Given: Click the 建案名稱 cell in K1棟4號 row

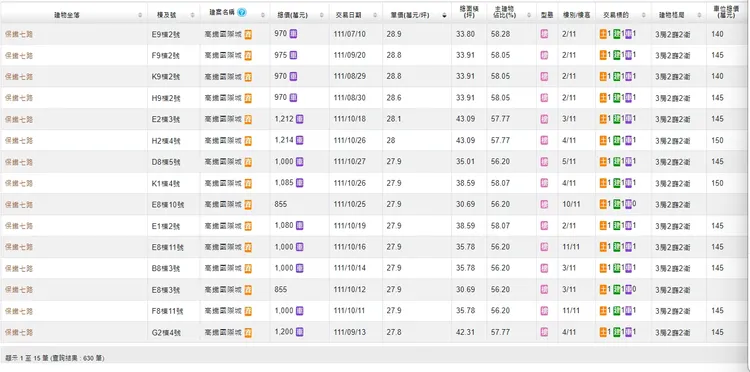Looking at the screenshot, I should (235, 183).
